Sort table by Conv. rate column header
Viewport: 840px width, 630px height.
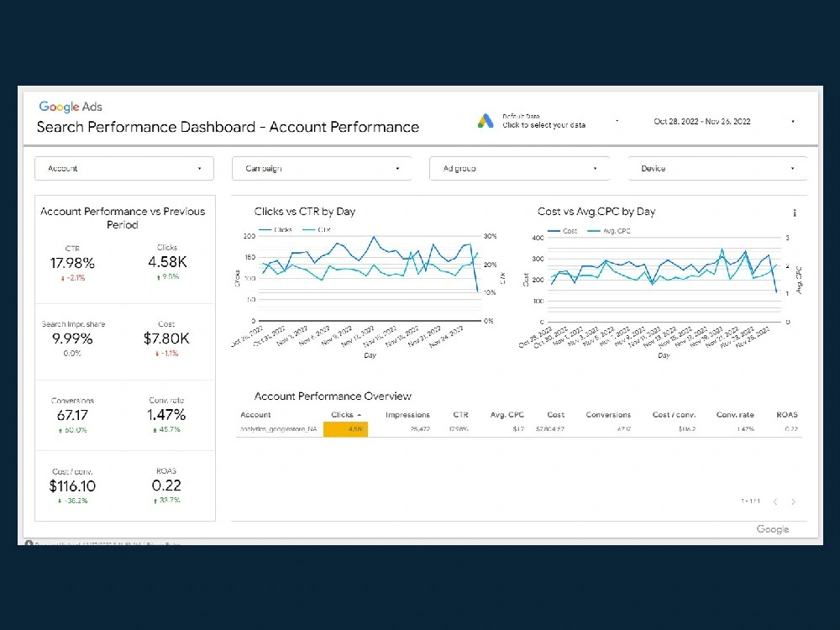coord(735,415)
